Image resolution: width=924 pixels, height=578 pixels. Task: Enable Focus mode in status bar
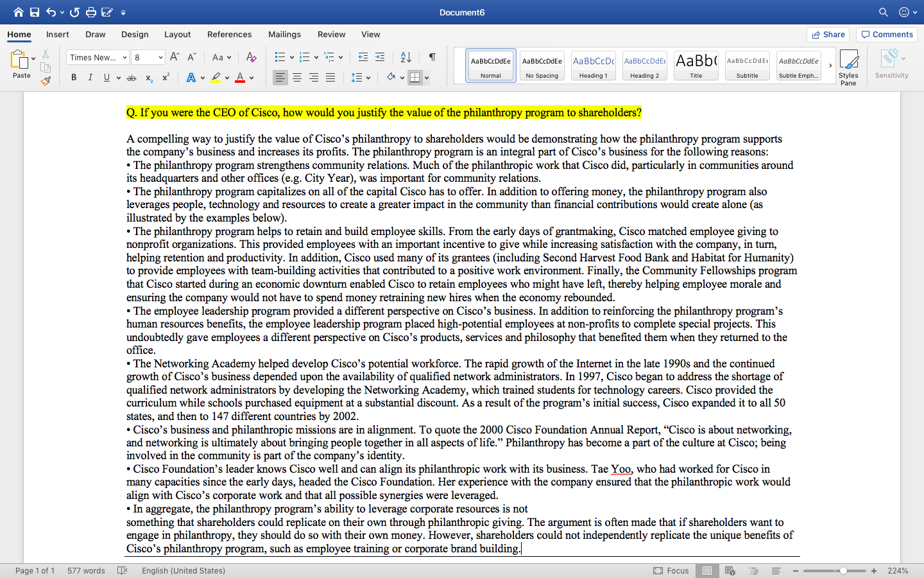[671, 570]
